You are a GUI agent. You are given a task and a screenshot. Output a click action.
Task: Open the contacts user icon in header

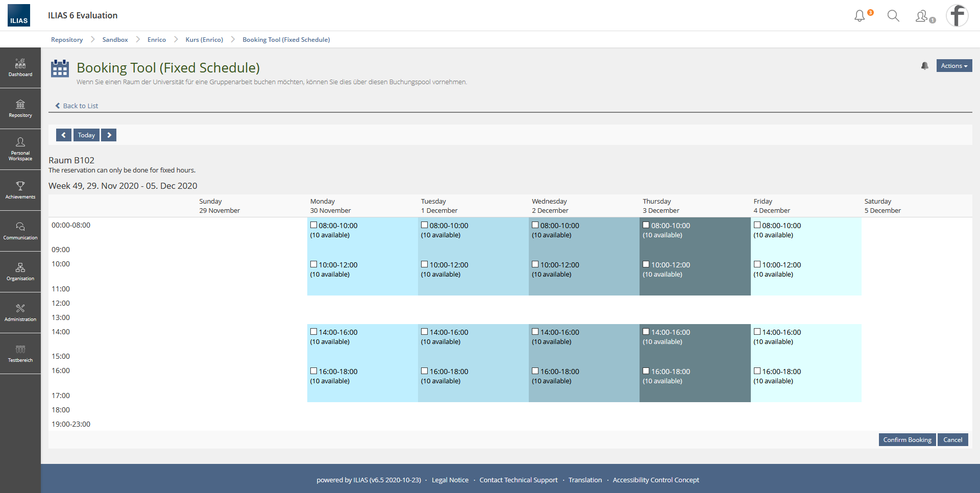922,16
